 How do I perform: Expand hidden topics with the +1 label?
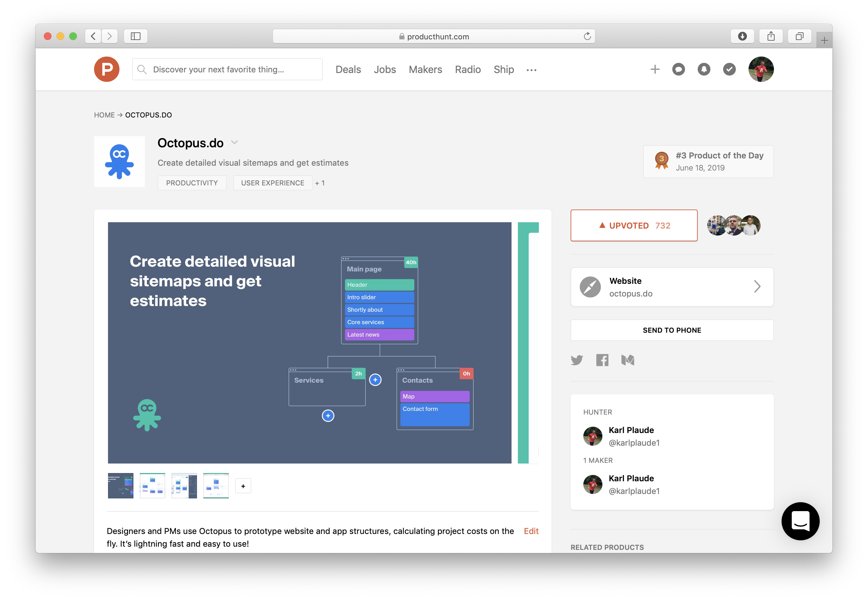point(320,183)
